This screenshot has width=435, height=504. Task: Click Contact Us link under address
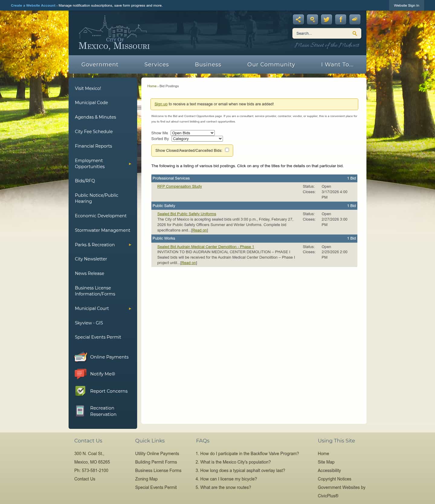click(x=85, y=479)
